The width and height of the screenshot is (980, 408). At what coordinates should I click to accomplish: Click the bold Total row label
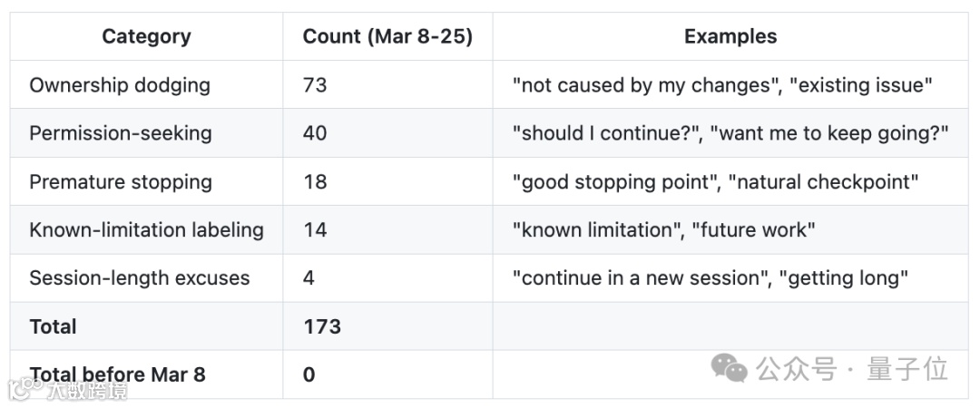[53, 326]
